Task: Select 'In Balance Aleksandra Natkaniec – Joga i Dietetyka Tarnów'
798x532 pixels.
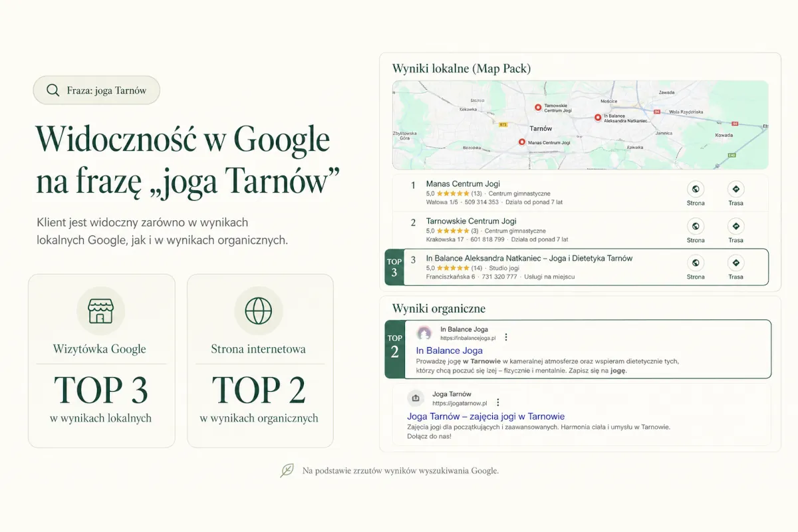Action: (529, 258)
